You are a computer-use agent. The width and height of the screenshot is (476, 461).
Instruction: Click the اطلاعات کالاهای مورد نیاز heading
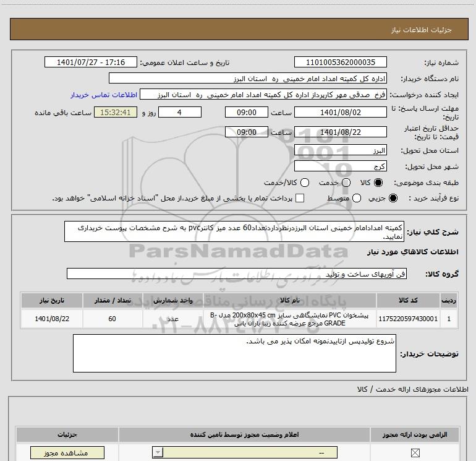pyautogui.click(x=413, y=252)
